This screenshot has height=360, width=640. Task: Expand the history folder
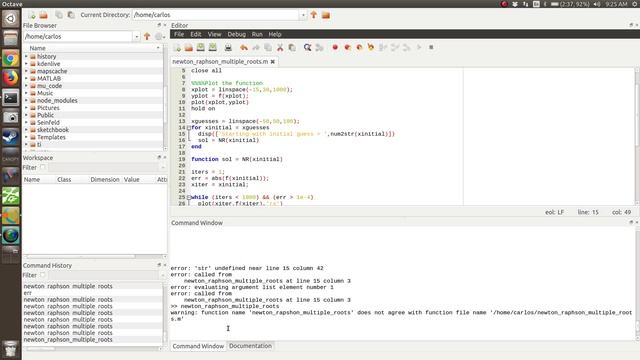pyautogui.click(x=26, y=56)
